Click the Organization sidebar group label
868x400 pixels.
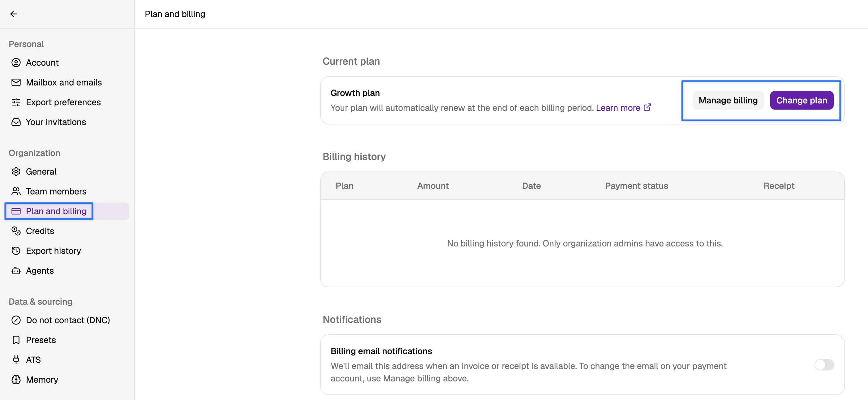34,153
